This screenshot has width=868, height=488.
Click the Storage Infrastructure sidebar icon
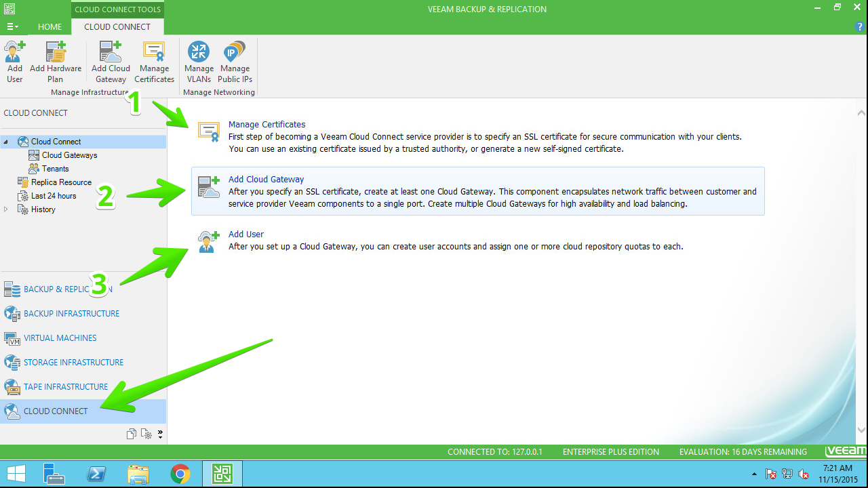click(x=12, y=363)
